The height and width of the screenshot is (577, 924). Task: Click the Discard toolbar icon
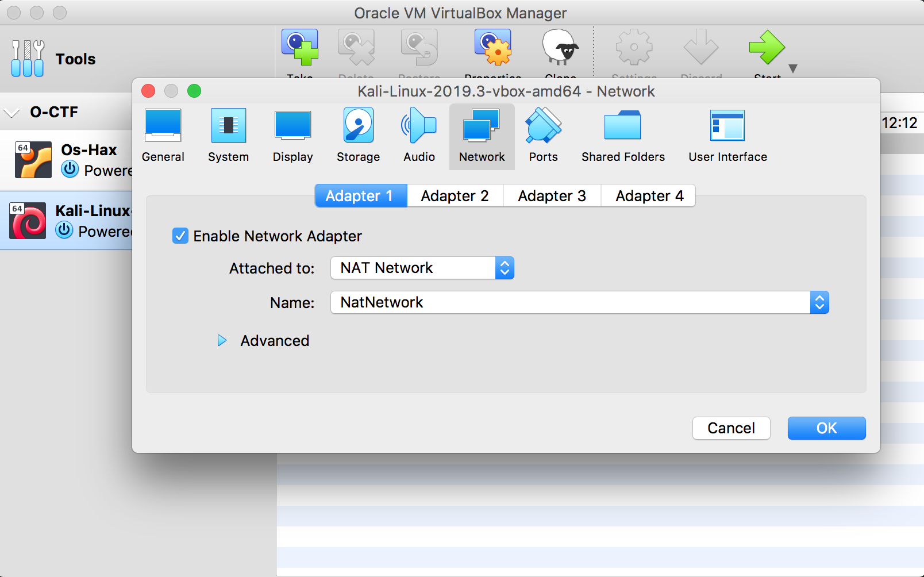point(701,48)
